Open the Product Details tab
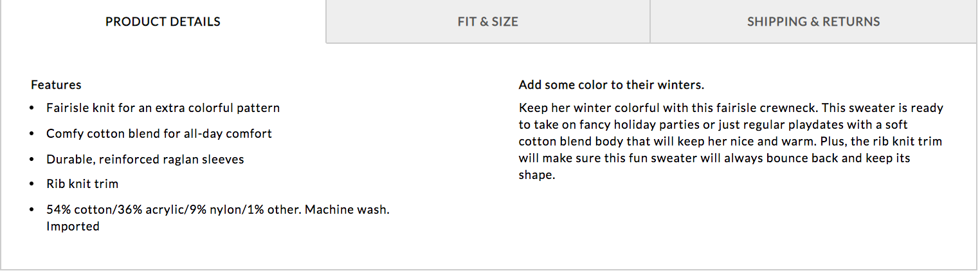Screen dimensions: 980x273 (163, 22)
